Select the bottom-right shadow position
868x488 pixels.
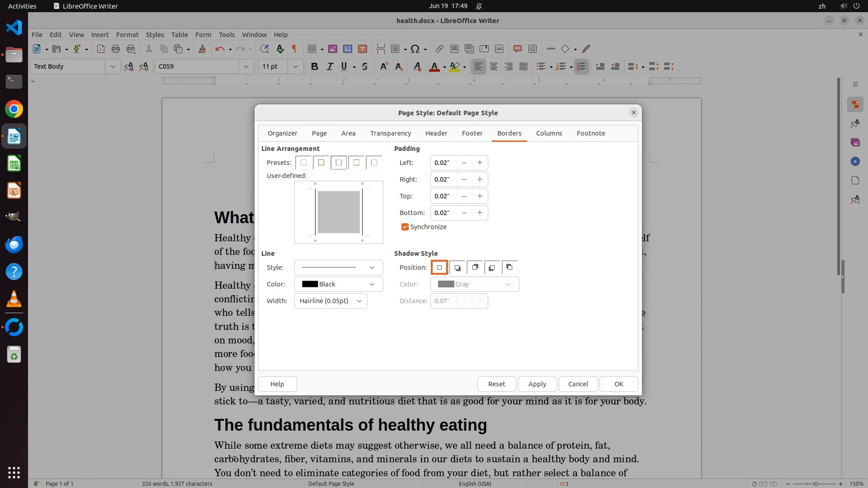(457, 267)
